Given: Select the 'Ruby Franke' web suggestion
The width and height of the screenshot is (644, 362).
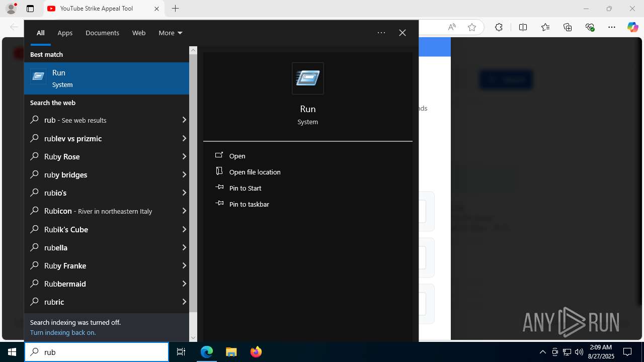Looking at the screenshot, I should pyautogui.click(x=107, y=265).
